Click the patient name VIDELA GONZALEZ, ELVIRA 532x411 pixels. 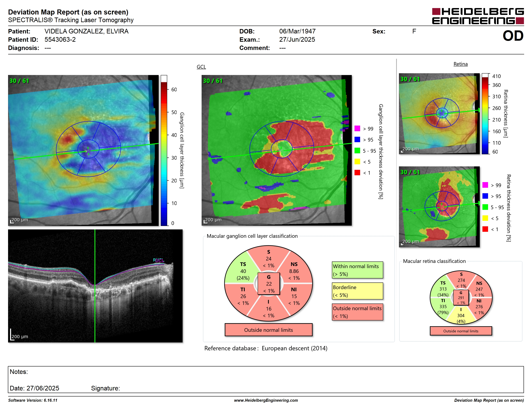coord(86,31)
